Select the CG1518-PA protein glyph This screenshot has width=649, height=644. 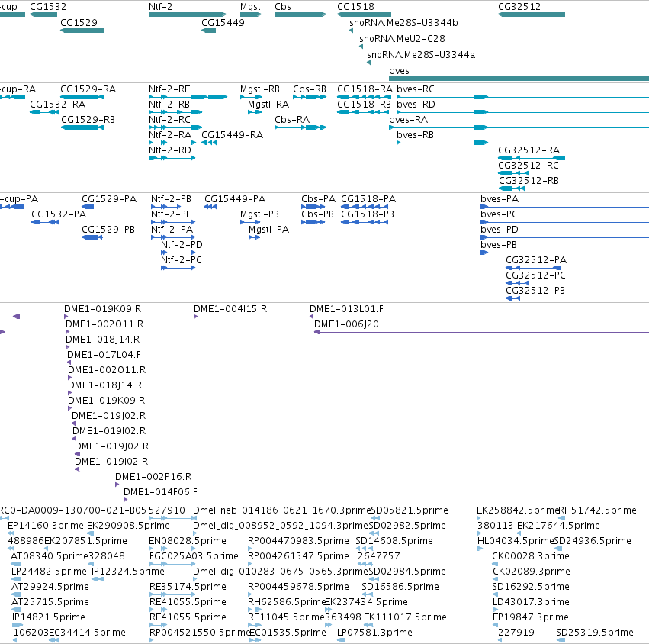click(365, 207)
